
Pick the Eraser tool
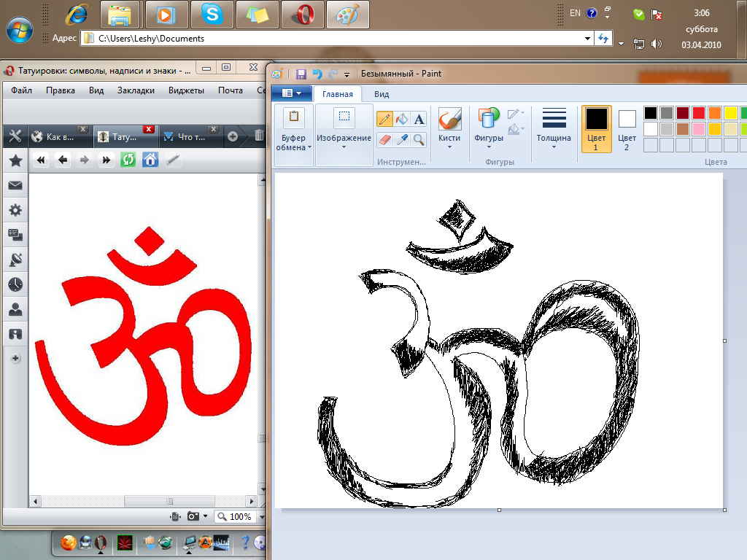click(x=384, y=139)
